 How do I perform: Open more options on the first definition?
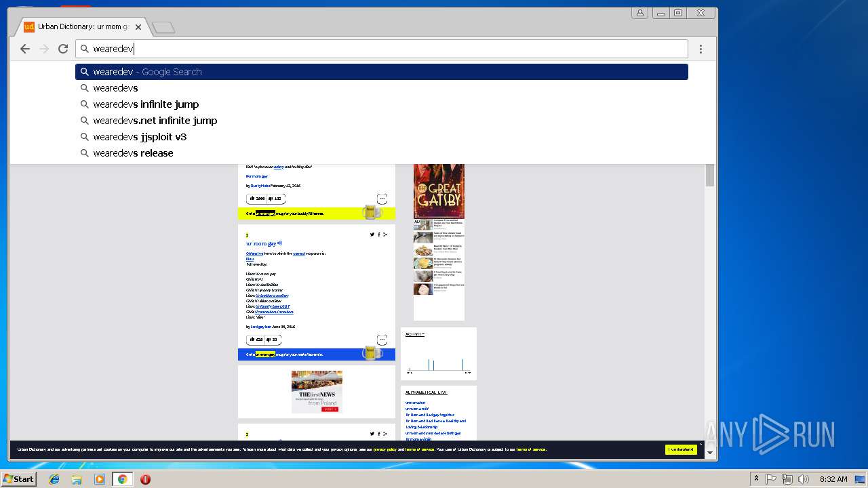(382, 199)
